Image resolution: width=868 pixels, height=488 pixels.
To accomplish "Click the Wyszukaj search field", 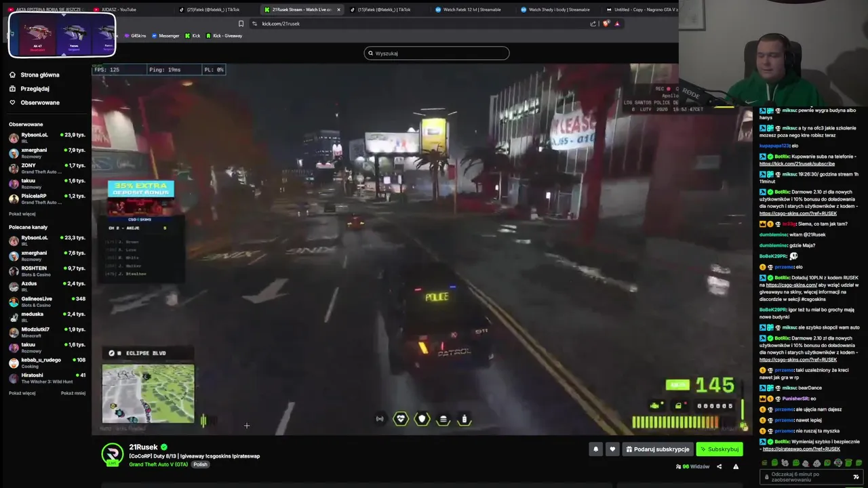I will pos(437,53).
